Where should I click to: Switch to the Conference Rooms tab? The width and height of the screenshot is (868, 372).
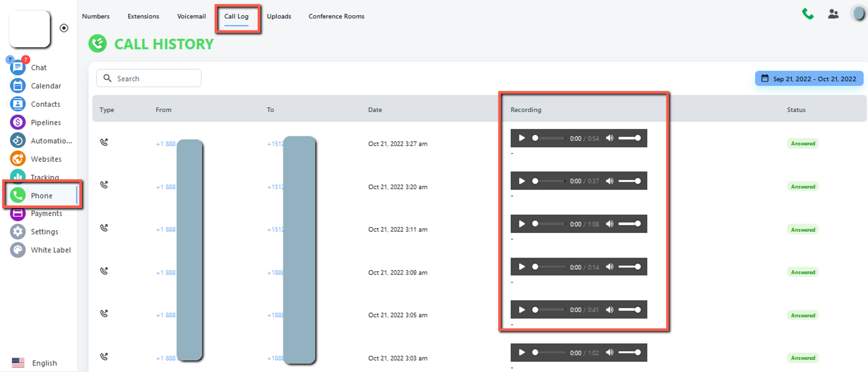click(336, 16)
